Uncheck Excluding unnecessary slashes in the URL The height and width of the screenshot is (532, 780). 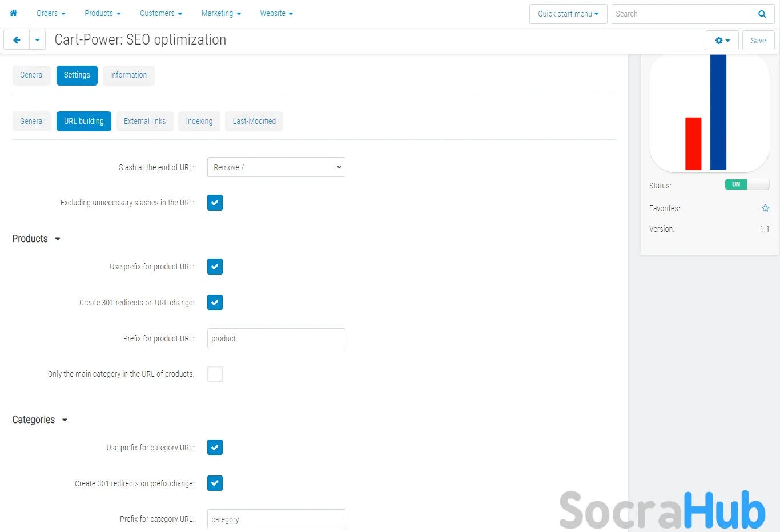215,203
